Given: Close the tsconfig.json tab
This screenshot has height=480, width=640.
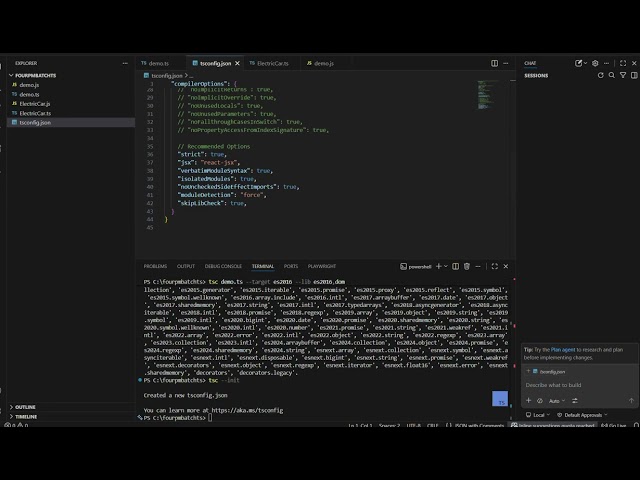Looking at the screenshot, I should tap(237, 63).
